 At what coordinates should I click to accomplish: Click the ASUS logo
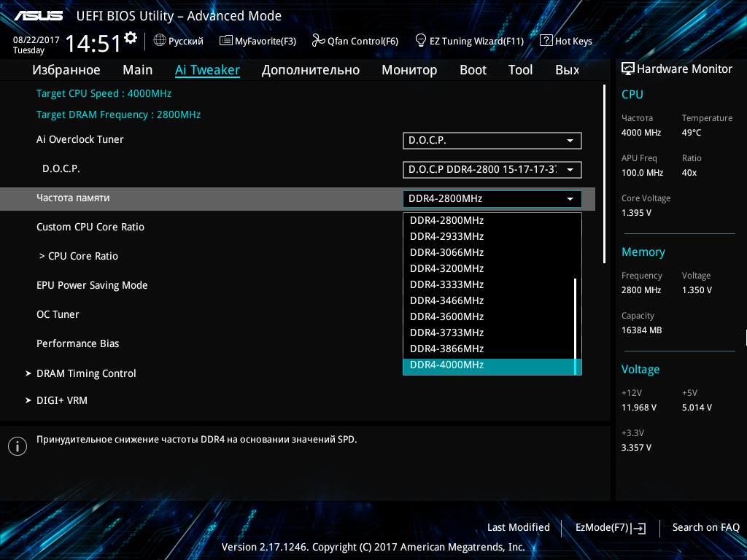[38, 16]
